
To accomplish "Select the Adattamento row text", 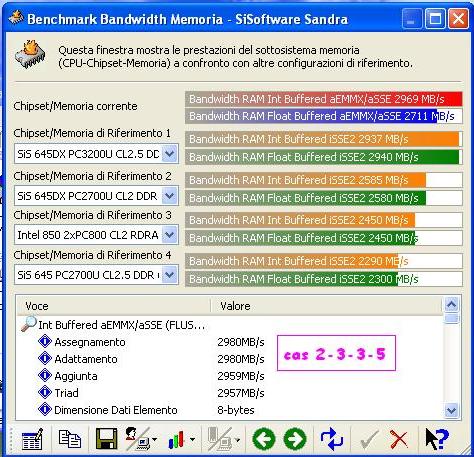I will pyautogui.click(x=86, y=359).
